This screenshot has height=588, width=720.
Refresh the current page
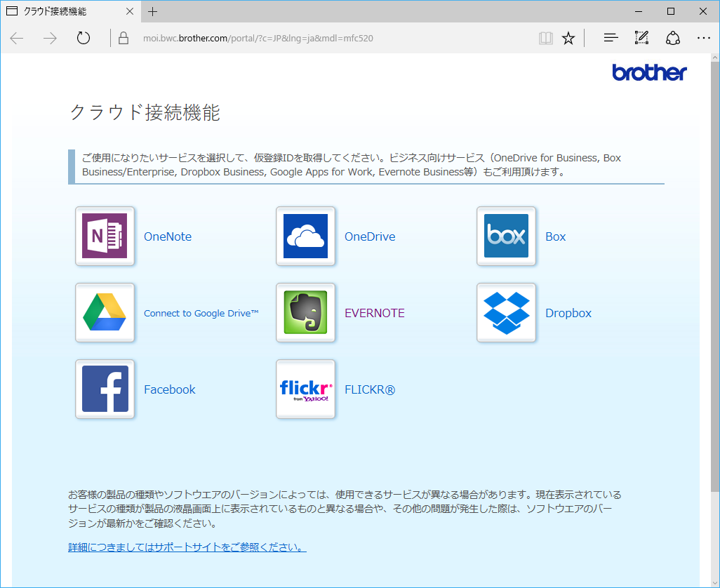[x=83, y=38]
